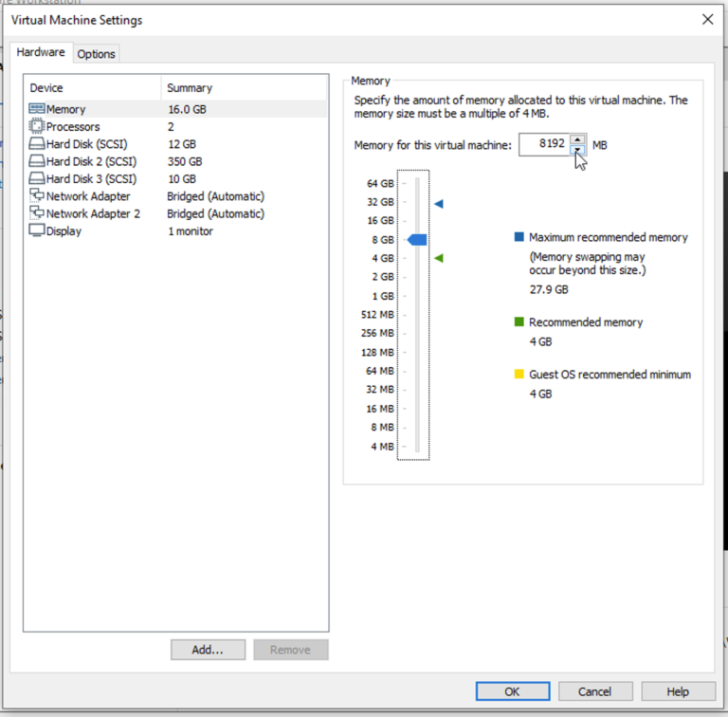Screen dimensions: 728x717
Task: Click the Processors chip icon
Action: click(37, 126)
